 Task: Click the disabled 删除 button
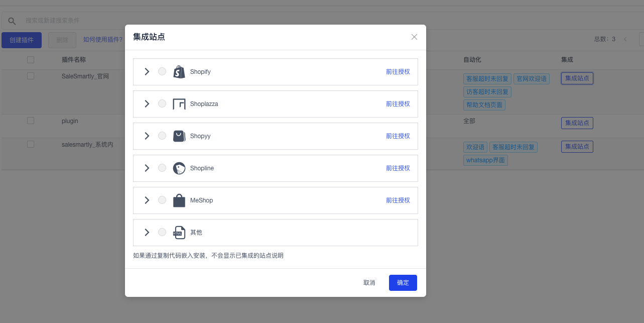pos(62,40)
